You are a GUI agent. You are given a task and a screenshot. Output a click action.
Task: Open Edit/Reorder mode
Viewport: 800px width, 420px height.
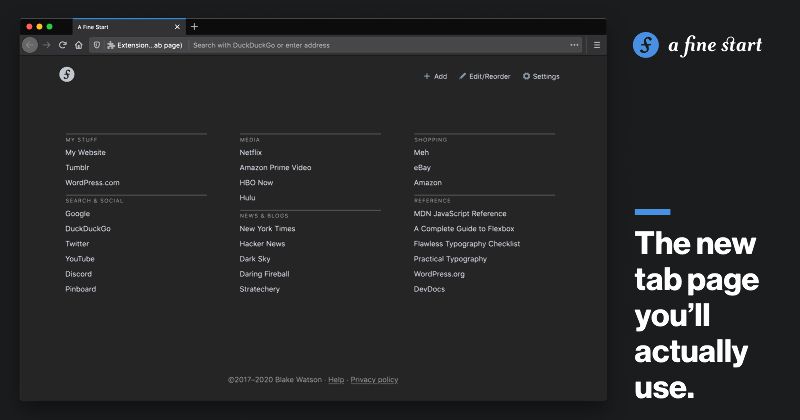point(485,76)
